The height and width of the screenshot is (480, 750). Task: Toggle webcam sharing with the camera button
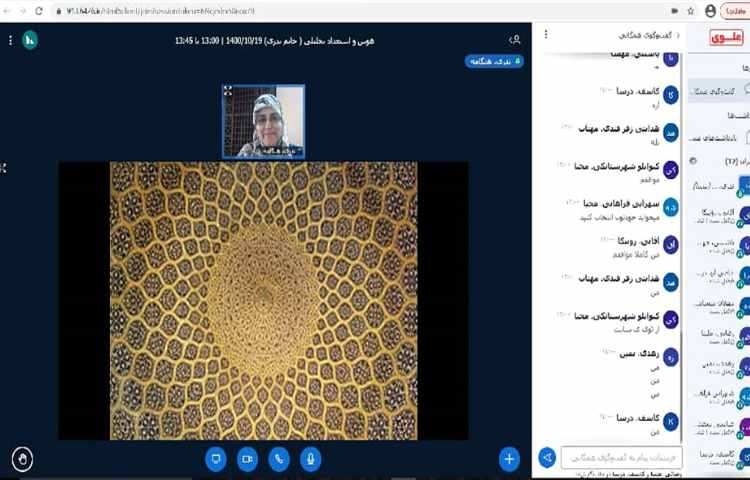tap(247, 459)
